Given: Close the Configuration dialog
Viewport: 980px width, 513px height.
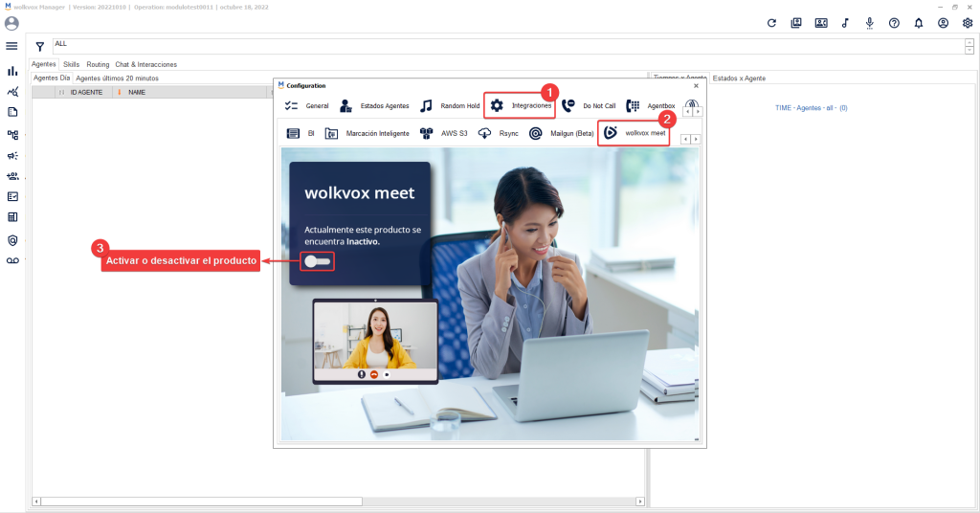Looking at the screenshot, I should [x=697, y=85].
